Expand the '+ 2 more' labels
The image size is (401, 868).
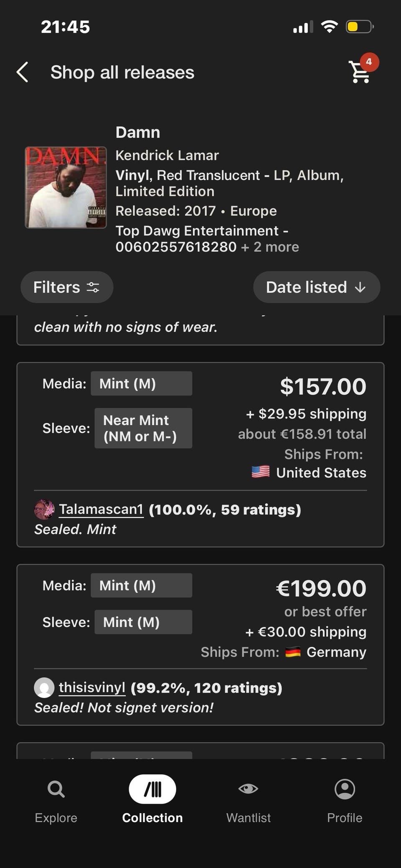270,247
